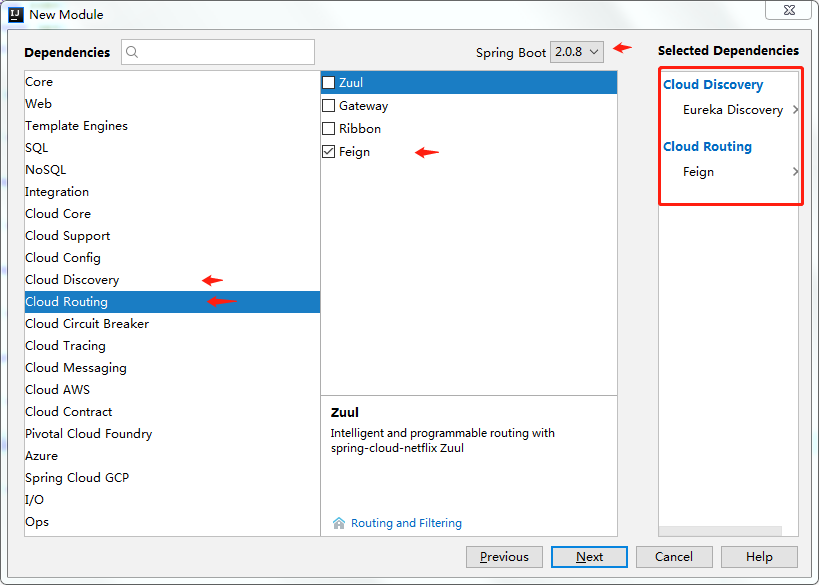This screenshot has width=819, height=585.
Task: Click the Cloud Discovery heading in Selected Dependencies
Action: click(x=713, y=85)
